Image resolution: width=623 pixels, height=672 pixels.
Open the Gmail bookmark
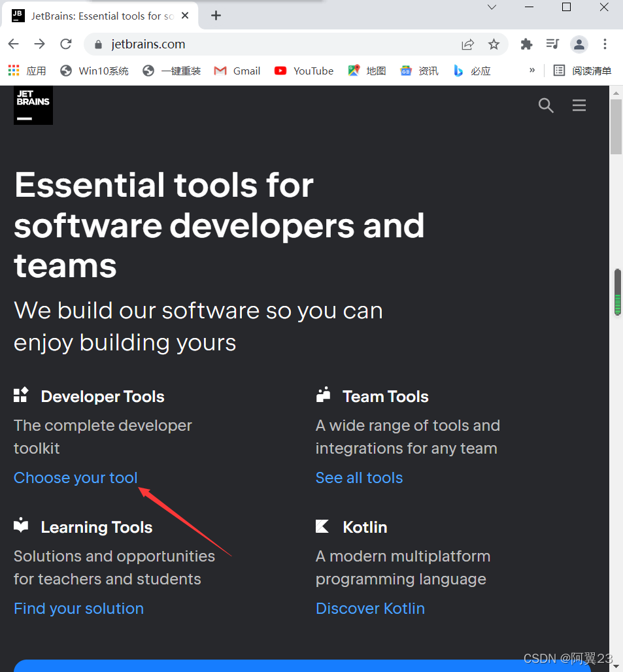click(237, 71)
